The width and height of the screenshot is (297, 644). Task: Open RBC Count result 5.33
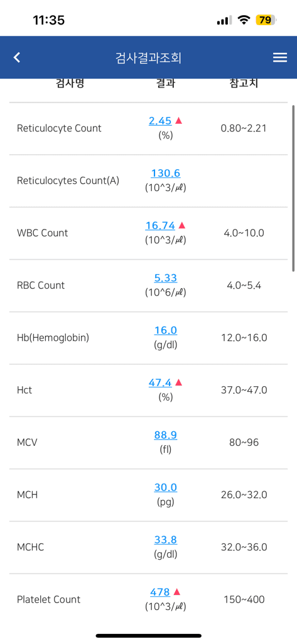click(165, 278)
